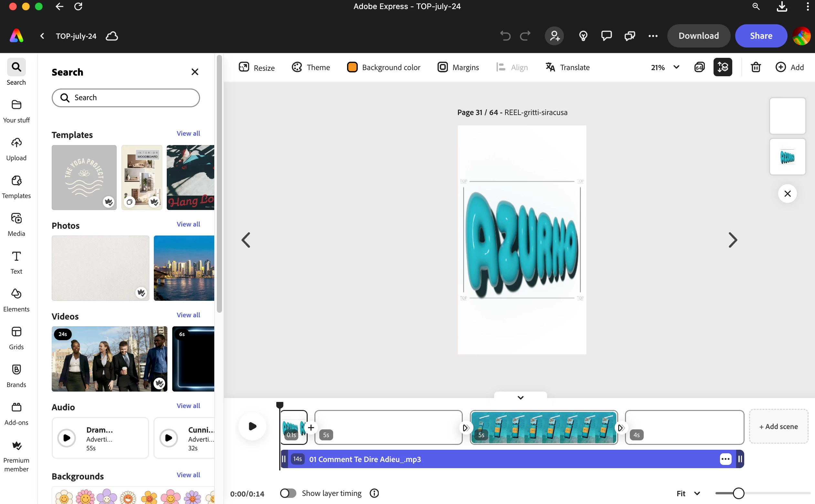Click View all next to Templates
The image size is (815, 504).
coord(188,133)
